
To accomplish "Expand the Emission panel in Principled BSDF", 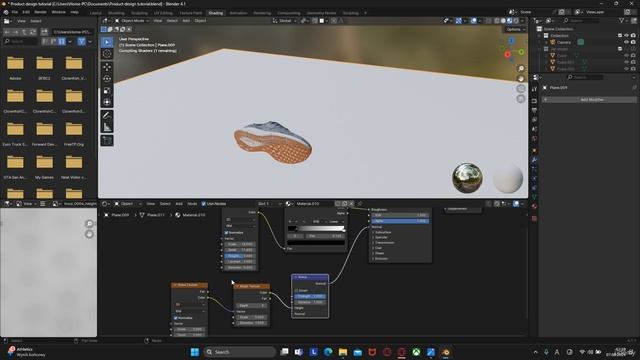I will click(381, 258).
